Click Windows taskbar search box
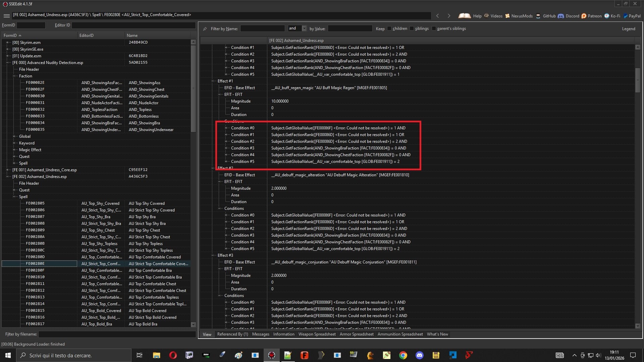 [74, 355]
